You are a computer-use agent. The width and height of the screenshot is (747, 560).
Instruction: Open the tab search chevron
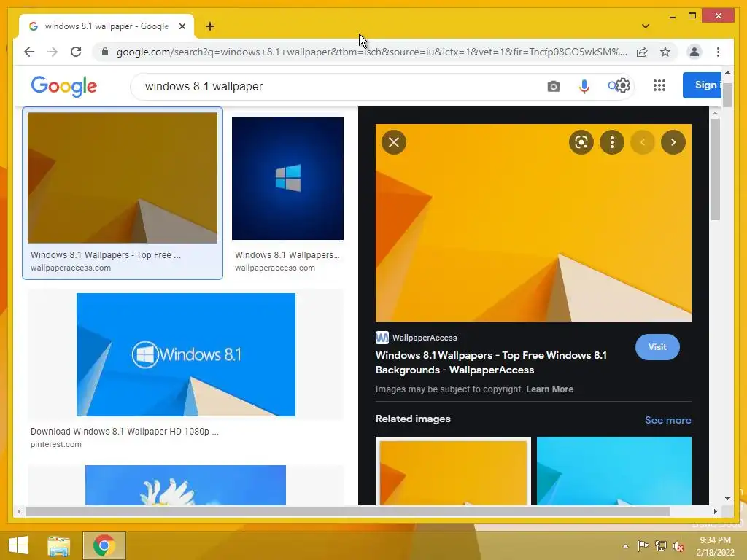(x=646, y=26)
